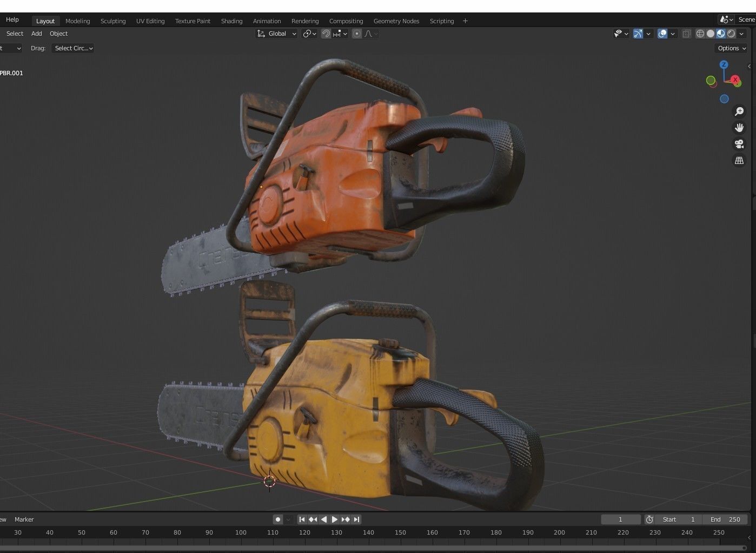
Task: Play the animation in reverse
Action: pyautogui.click(x=324, y=519)
